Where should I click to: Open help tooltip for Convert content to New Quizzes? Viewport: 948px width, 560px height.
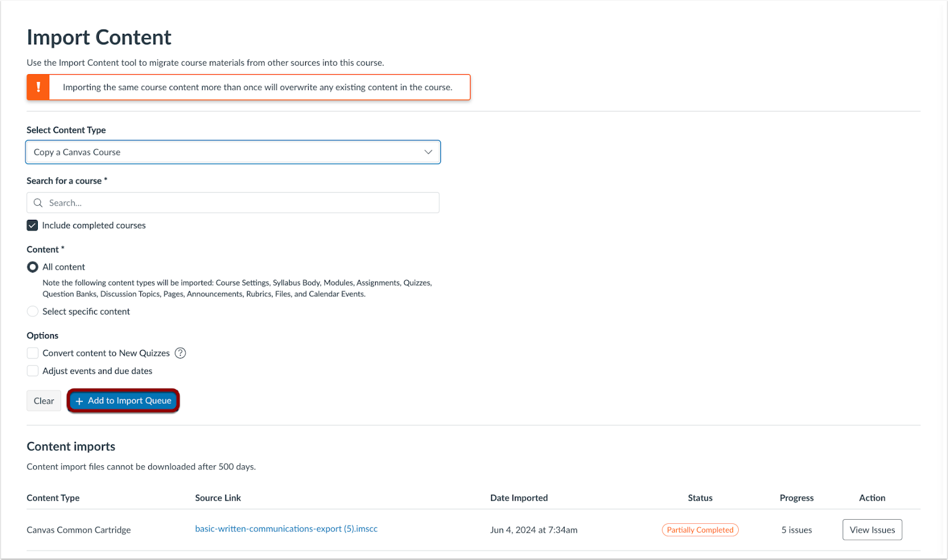tap(180, 353)
